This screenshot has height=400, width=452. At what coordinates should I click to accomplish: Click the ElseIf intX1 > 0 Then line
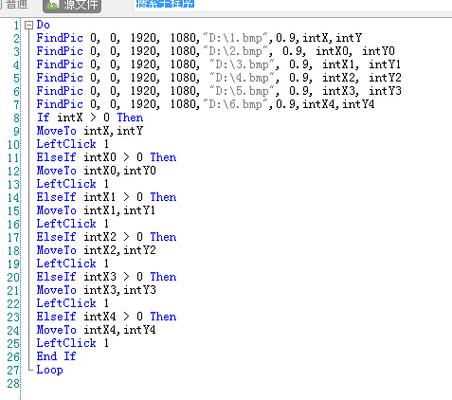[106, 197]
